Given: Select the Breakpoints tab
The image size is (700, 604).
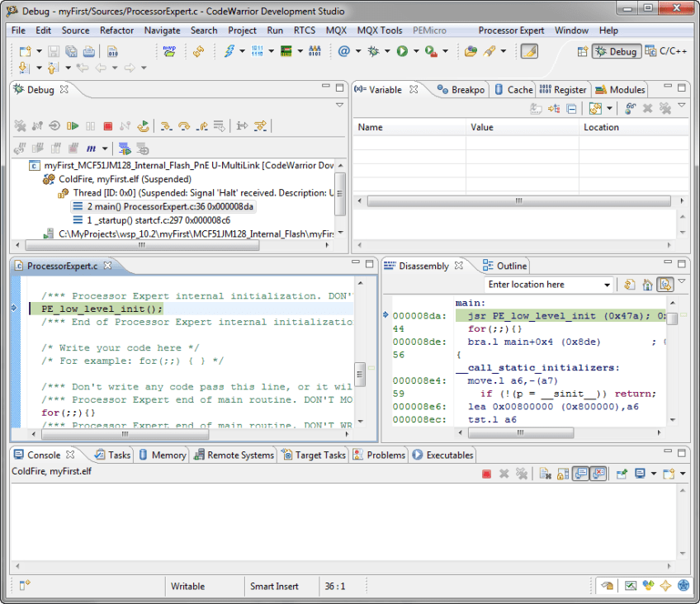Looking at the screenshot, I should (467, 89).
